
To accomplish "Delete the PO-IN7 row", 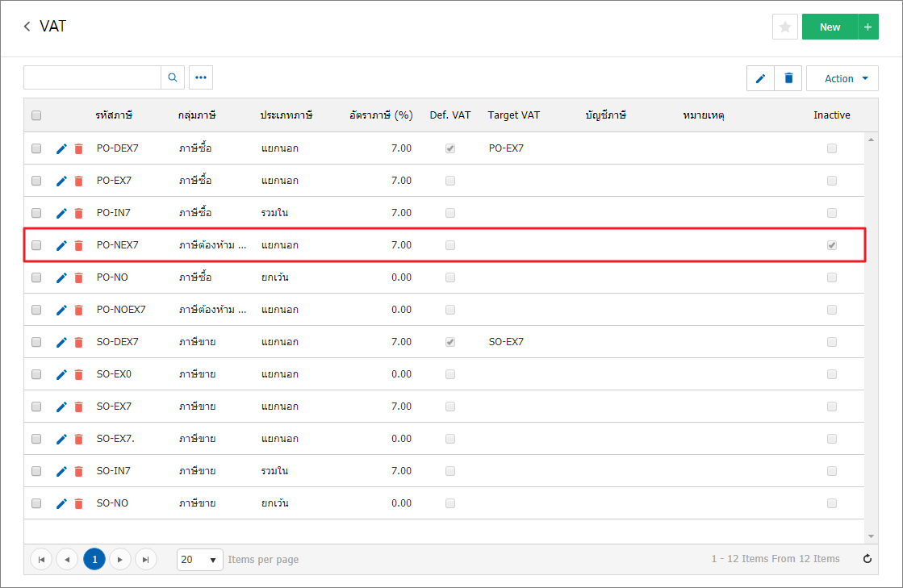I will tap(79, 214).
